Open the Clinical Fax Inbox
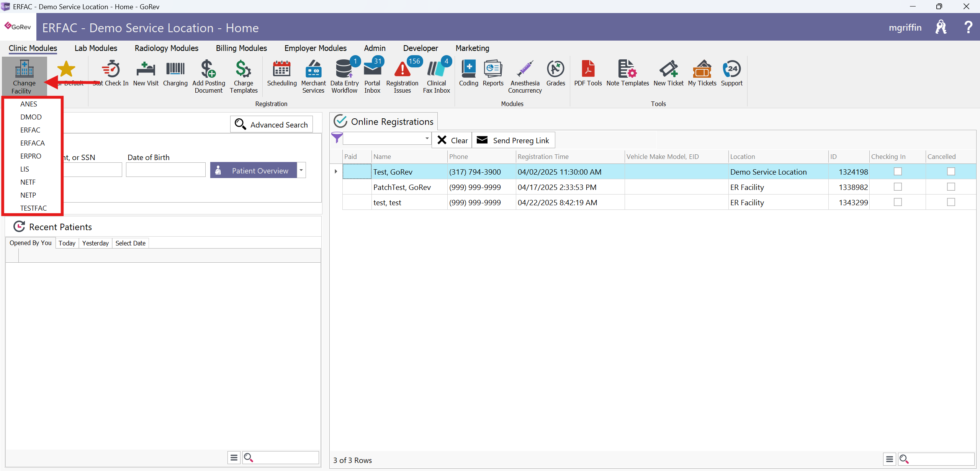Screen dimensions: 980x471 436,76
